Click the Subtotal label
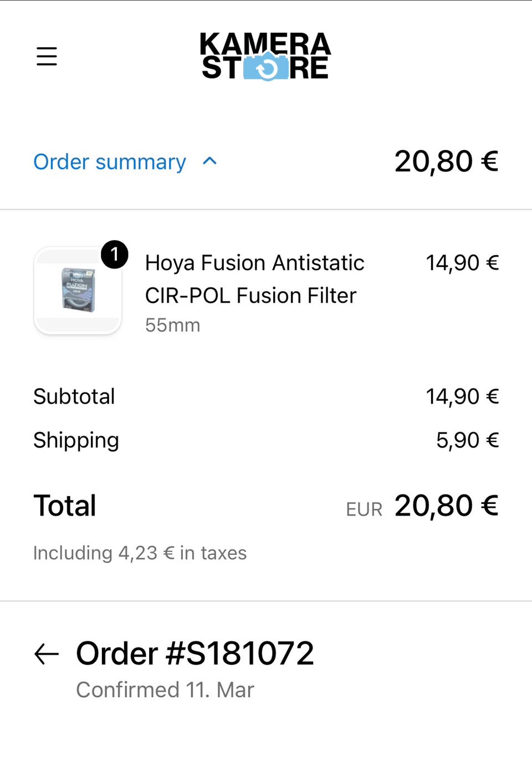 point(74,396)
